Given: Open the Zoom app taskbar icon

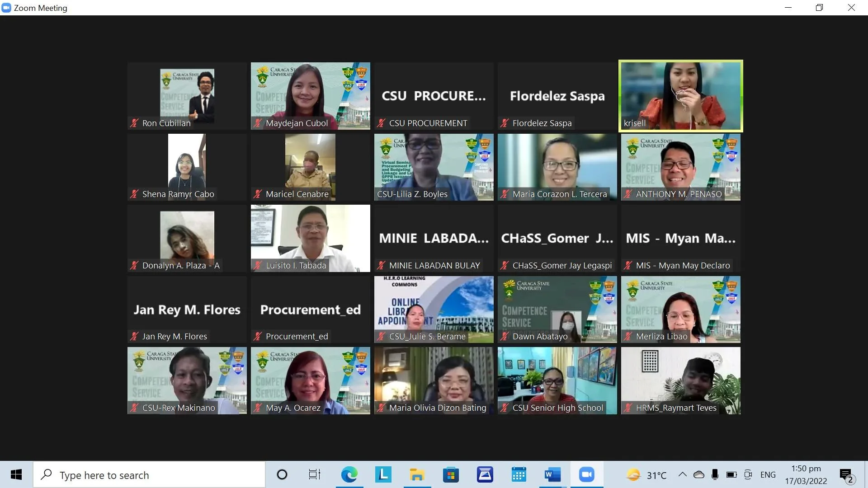Looking at the screenshot, I should click(x=586, y=475).
